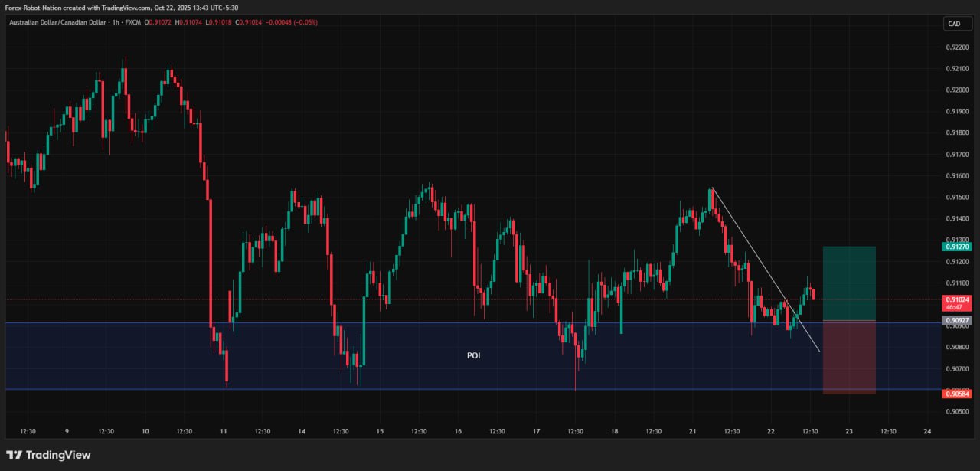Screen dimensions: 980x471
Task: Click the gray 0.90927 entry price label
Action: point(958,319)
